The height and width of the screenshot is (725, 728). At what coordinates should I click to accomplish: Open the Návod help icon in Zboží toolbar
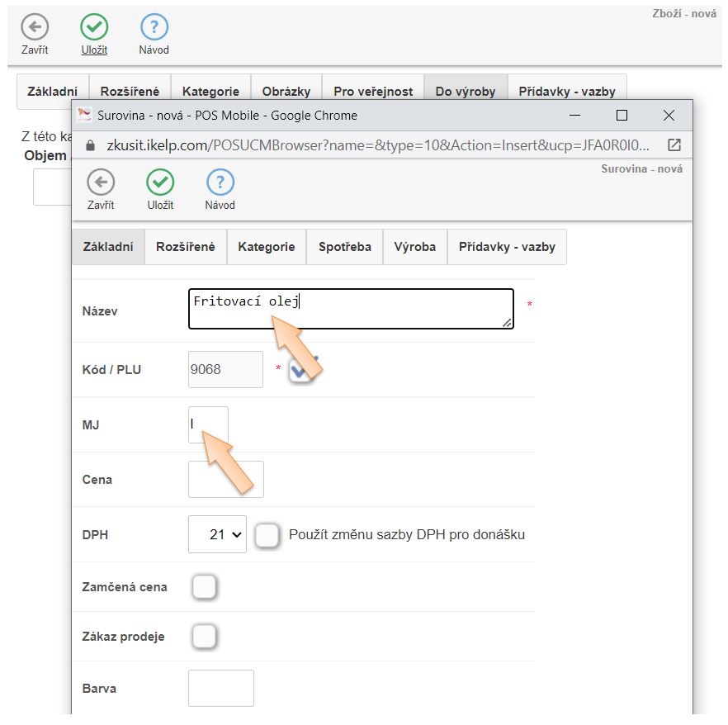[x=154, y=27]
